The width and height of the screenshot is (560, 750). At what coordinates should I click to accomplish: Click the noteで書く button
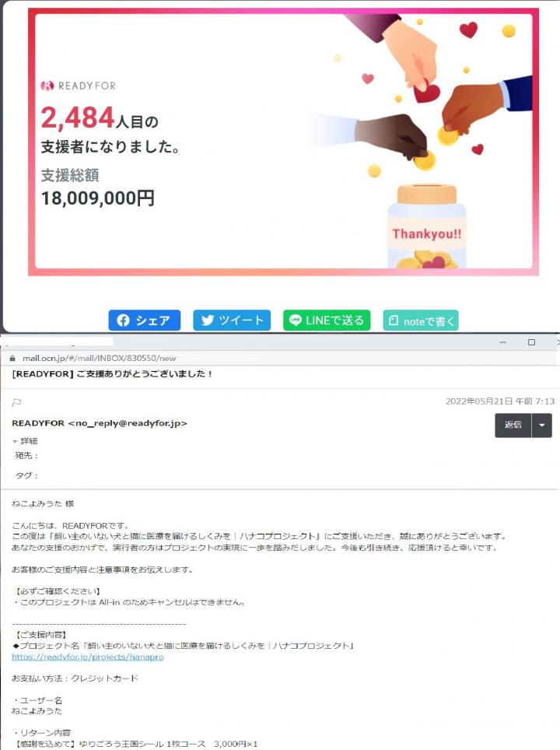421,321
